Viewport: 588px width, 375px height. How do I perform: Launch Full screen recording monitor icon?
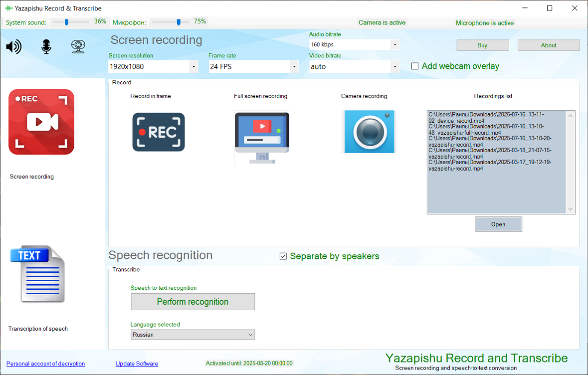tap(262, 137)
